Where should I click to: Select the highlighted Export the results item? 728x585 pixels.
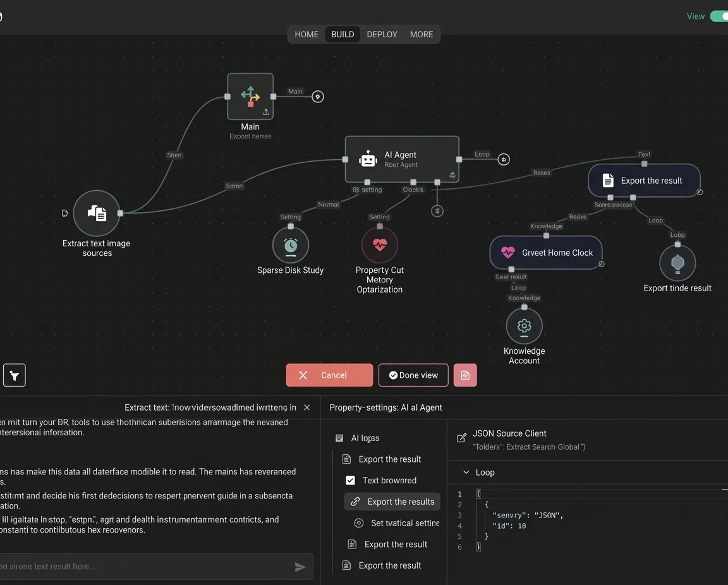pos(392,502)
